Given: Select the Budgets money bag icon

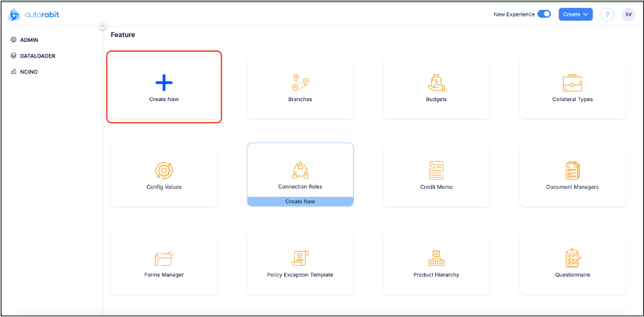Looking at the screenshot, I should click(x=436, y=82).
